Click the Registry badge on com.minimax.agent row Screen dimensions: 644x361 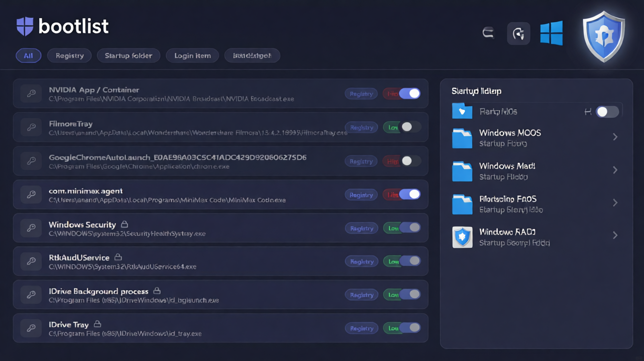pyautogui.click(x=361, y=195)
